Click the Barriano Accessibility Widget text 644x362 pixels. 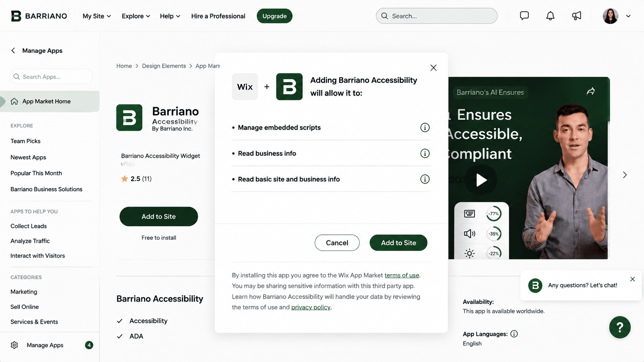[x=161, y=156]
